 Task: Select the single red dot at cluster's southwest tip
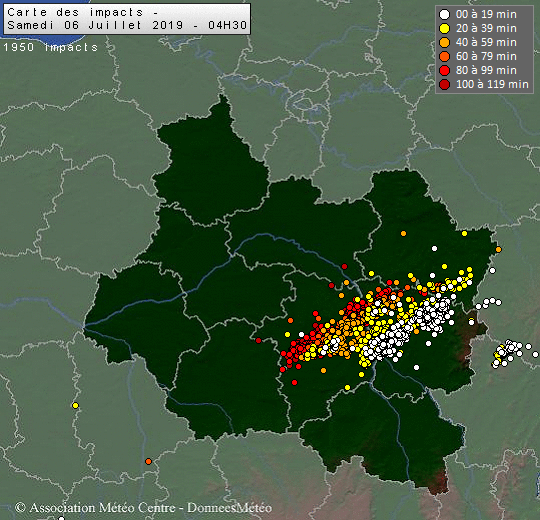[x=294, y=382]
